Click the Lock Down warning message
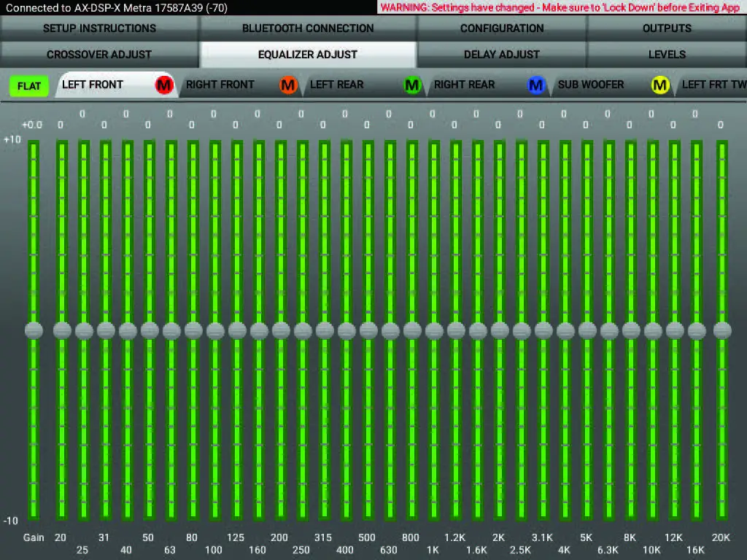The width and height of the screenshot is (747, 560). pos(561,7)
